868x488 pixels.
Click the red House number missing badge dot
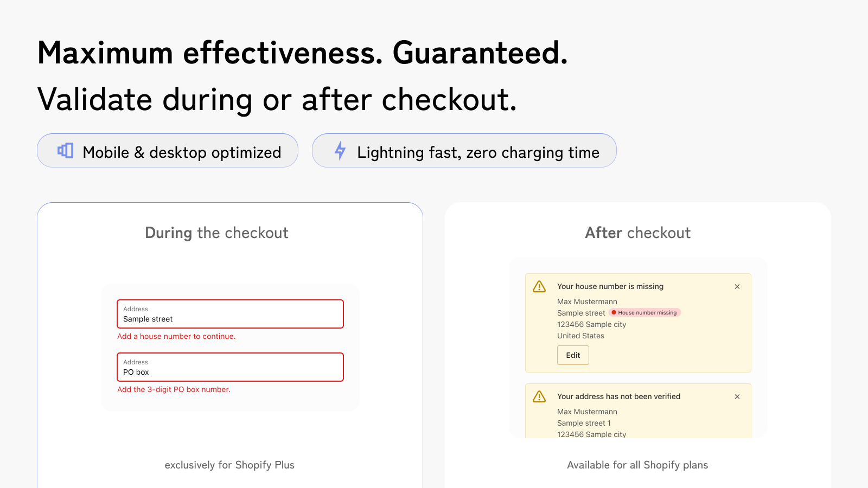tap(614, 312)
